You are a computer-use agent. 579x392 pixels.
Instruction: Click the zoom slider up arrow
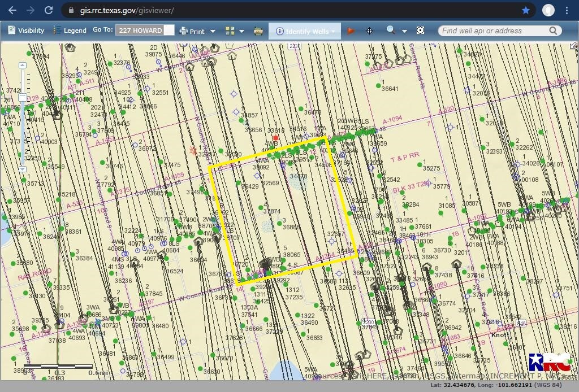(23, 66)
